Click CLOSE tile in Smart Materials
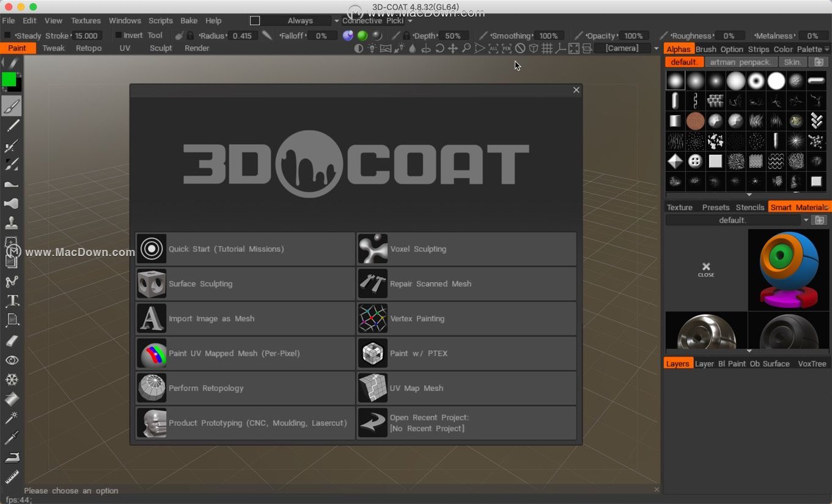This screenshot has height=504, width=832. pyautogui.click(x=706, y=269)
